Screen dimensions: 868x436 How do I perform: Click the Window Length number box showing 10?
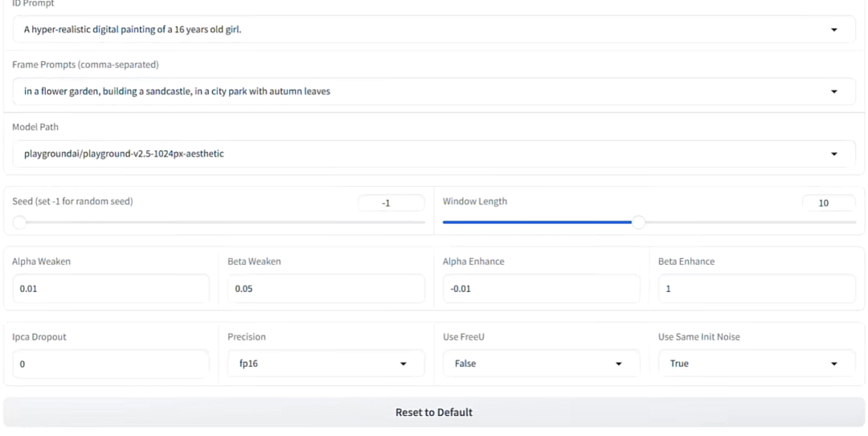829,203
